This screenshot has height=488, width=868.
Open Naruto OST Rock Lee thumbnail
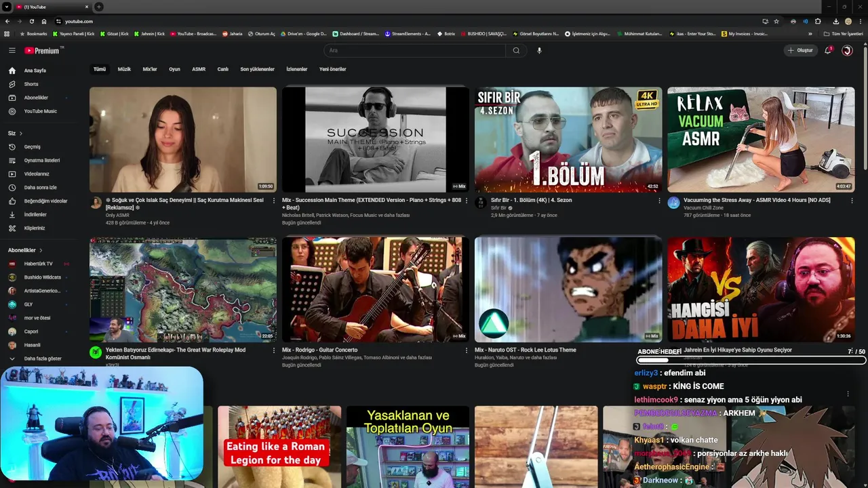pos(568,289)
